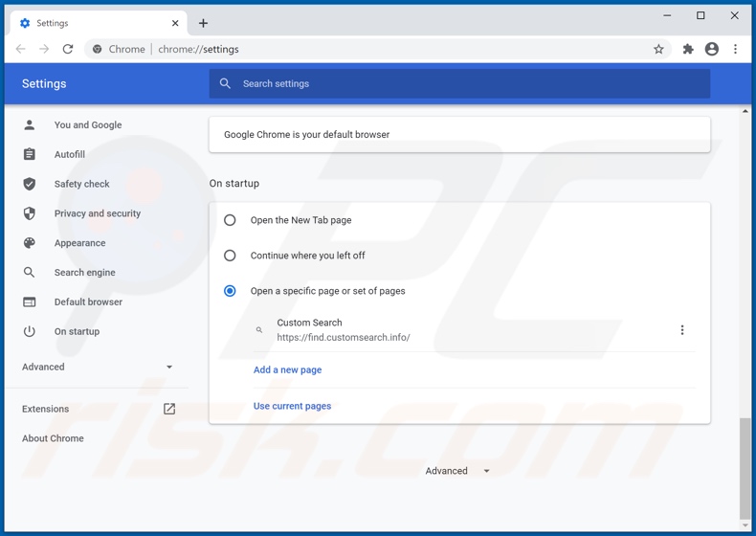
Task: Go to Privacy and security settings
Action: coord(98,213)
